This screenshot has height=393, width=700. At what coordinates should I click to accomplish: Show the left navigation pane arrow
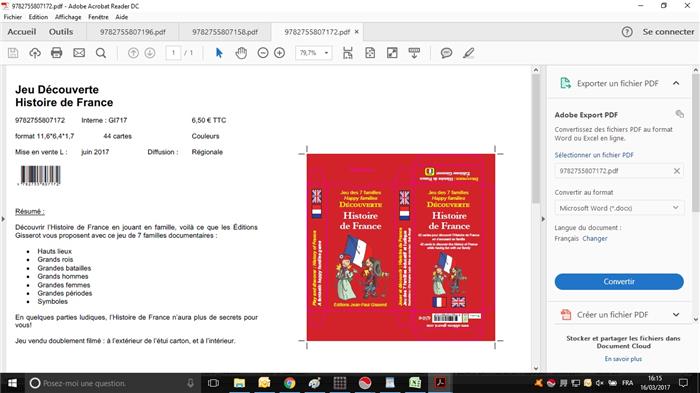click(x=3, y=219)
